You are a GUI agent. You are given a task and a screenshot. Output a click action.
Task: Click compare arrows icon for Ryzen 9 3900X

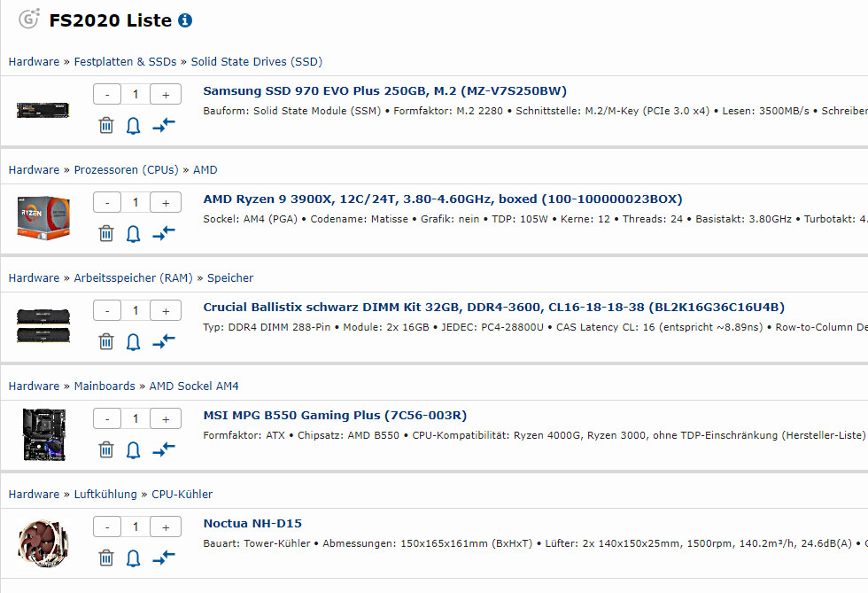tap(164, 233)
